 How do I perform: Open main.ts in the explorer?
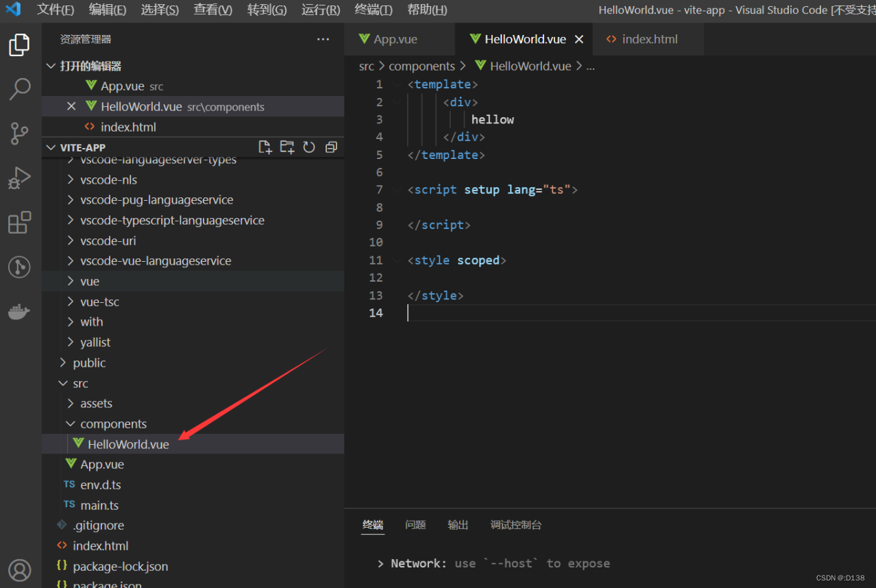coord(193,505)
